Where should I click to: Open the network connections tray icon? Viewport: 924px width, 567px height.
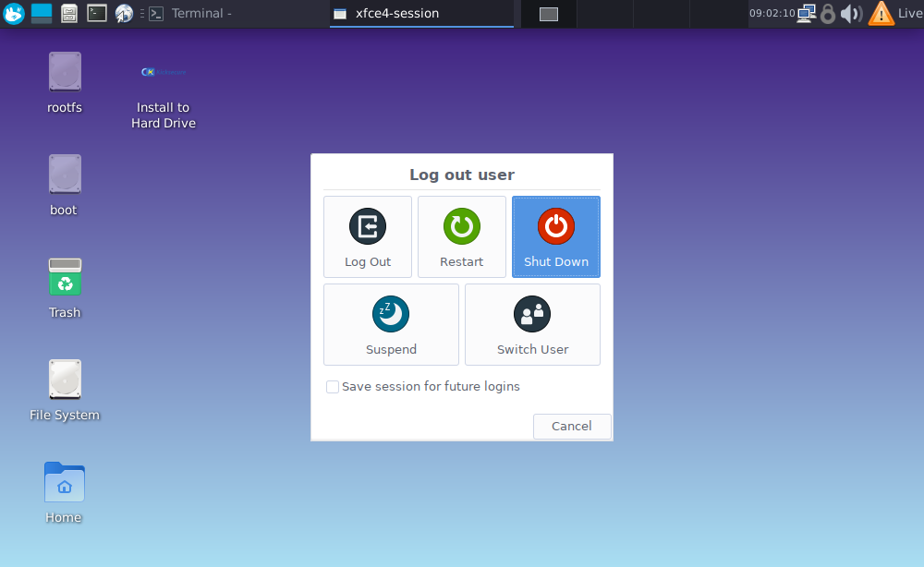click(807, 13)
